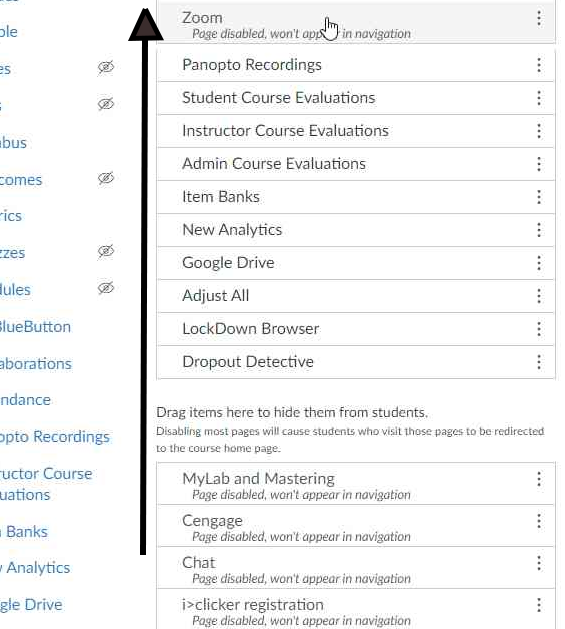Open kebab menu for Google Drive

point(539,263)
